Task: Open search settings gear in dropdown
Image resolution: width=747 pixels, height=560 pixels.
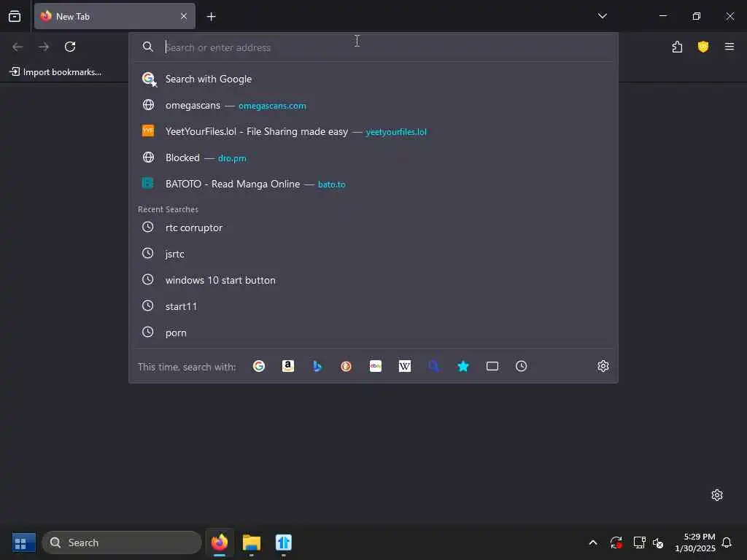Action: click(603, 366)
